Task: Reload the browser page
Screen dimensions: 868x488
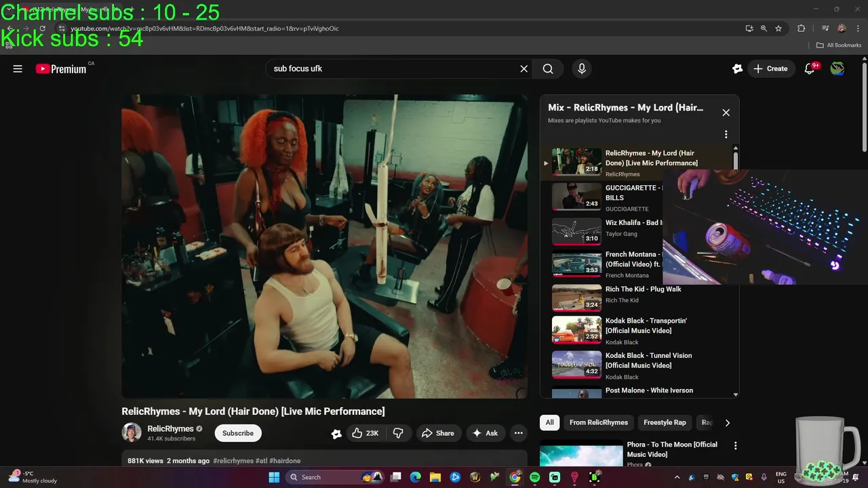Action: click(x=42, y=28)
